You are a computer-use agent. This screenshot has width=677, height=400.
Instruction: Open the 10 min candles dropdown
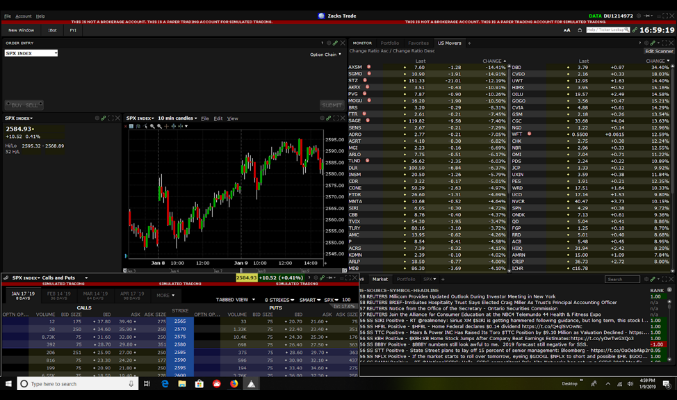pos(177,118)
